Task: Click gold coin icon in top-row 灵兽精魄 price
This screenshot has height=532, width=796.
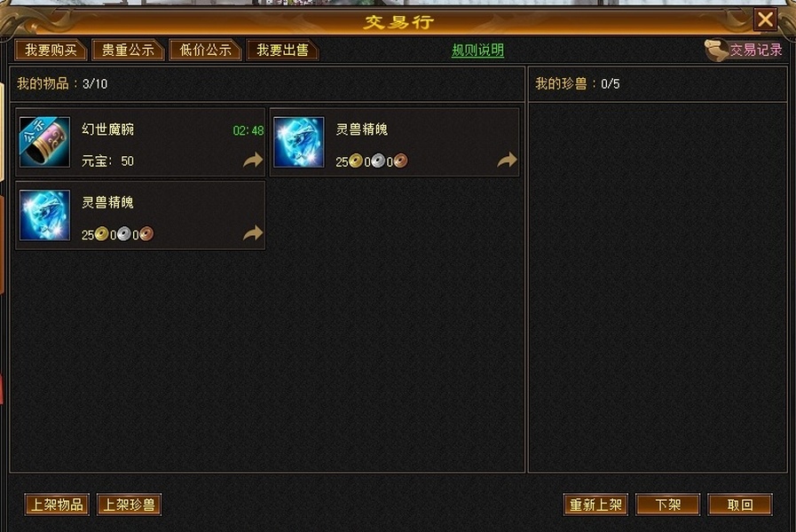Action: point(356,160)
